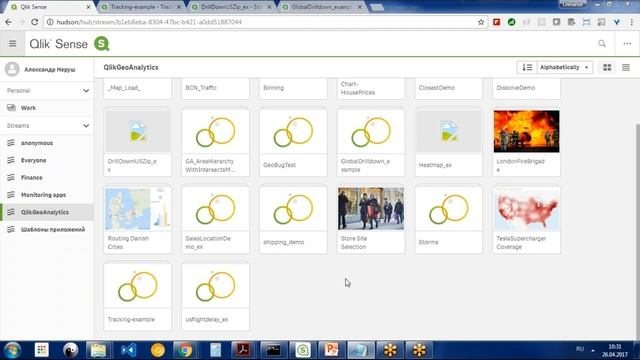This screenshot has width=640, height=360.
Task: Switch to grid view
Action: point(607,67)
